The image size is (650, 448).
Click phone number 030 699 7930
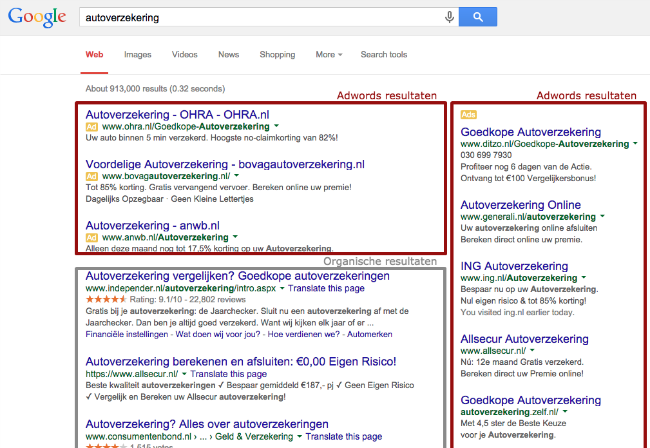click(x=486, y=155)
